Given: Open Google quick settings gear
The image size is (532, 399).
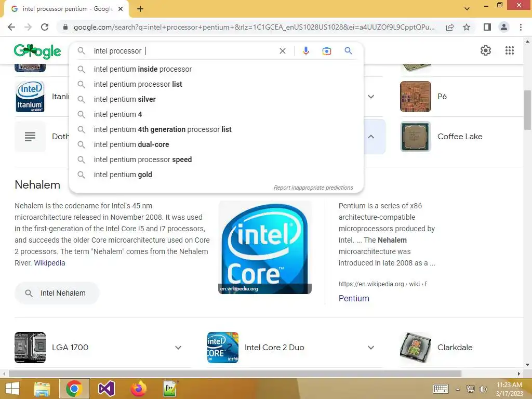Looking at the screenshot, I should 486,50.
